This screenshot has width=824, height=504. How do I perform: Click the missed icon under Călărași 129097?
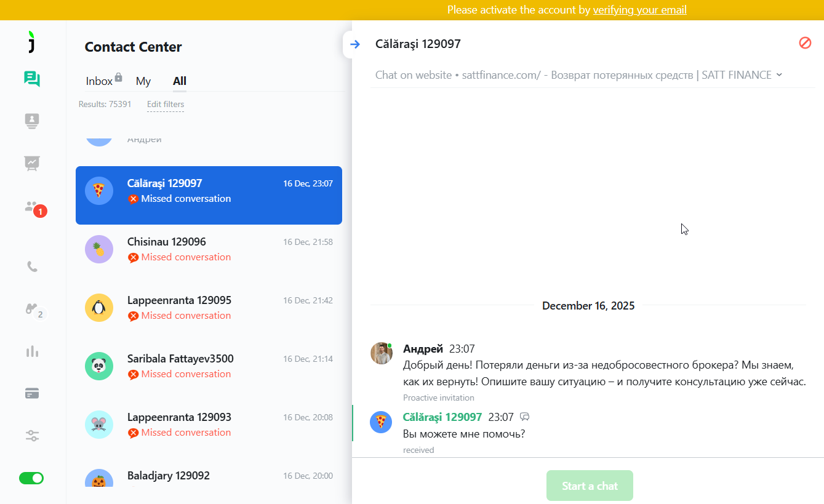(133, 199)
